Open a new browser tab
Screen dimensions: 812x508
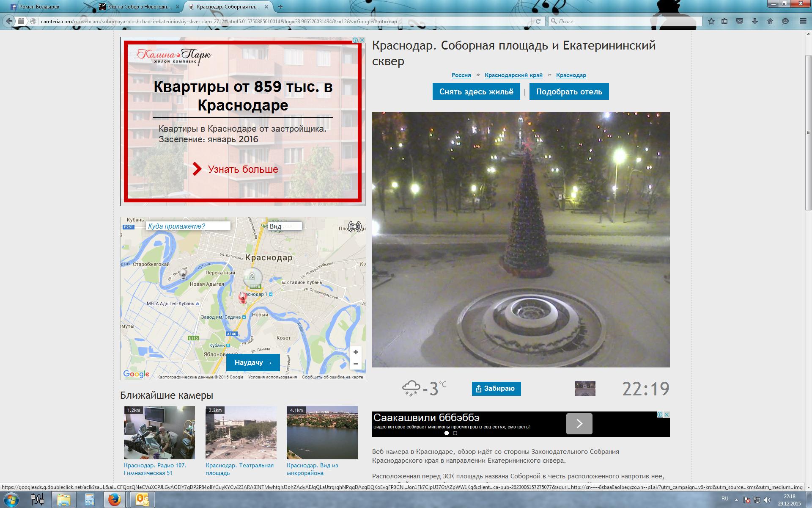[280, 7]
